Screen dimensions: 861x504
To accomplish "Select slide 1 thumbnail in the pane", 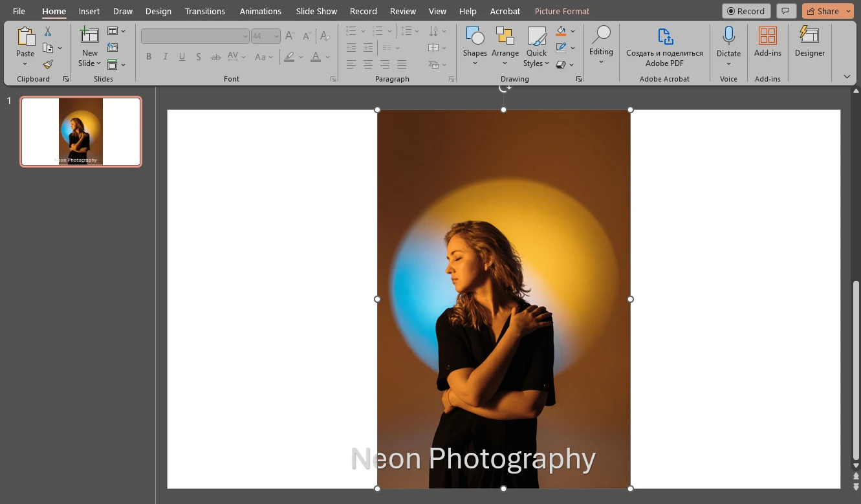I will [x=80, y=131].
